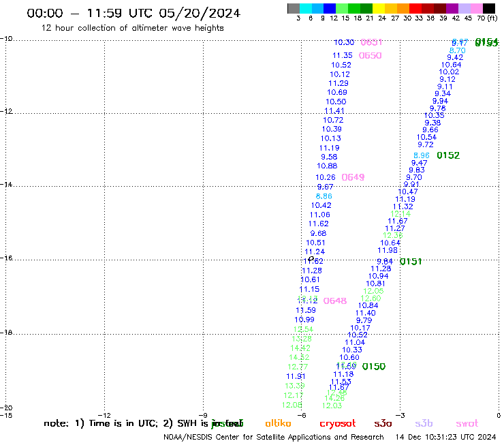Click the timestamp 14 Dec 10:31:23 UTC 2024
The width and height of the screenshot is (504, 443).
point(445,438)
